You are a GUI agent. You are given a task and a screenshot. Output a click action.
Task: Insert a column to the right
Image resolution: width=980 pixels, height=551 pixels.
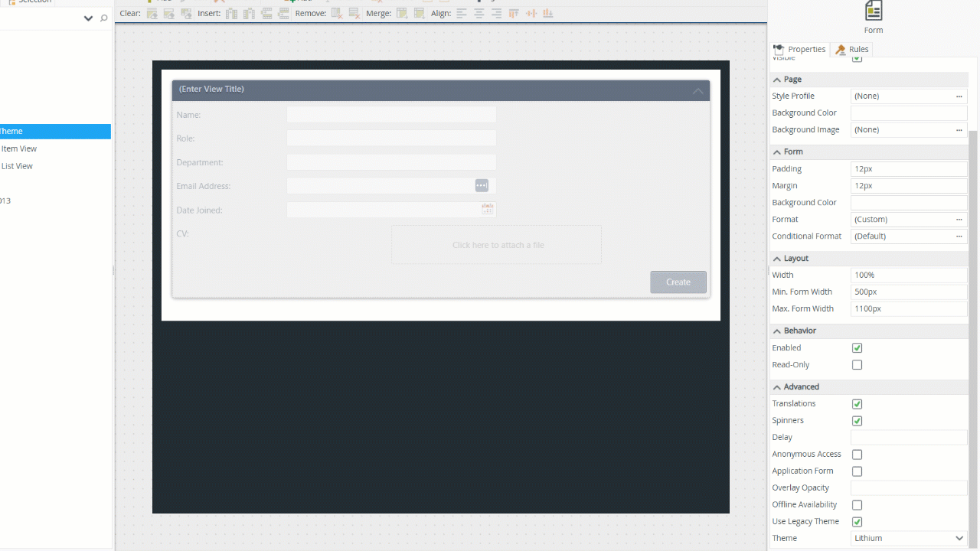(249, 13)
